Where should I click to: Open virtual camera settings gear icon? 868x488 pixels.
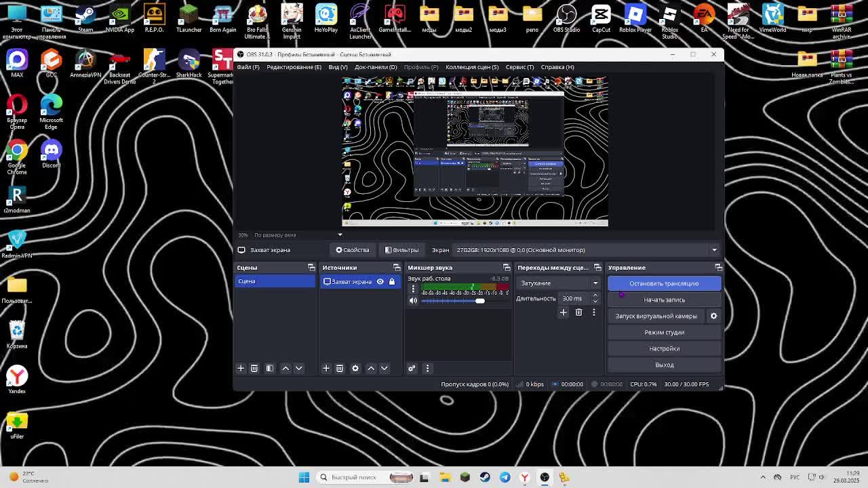pyautogui.click(x=713, y=316)
